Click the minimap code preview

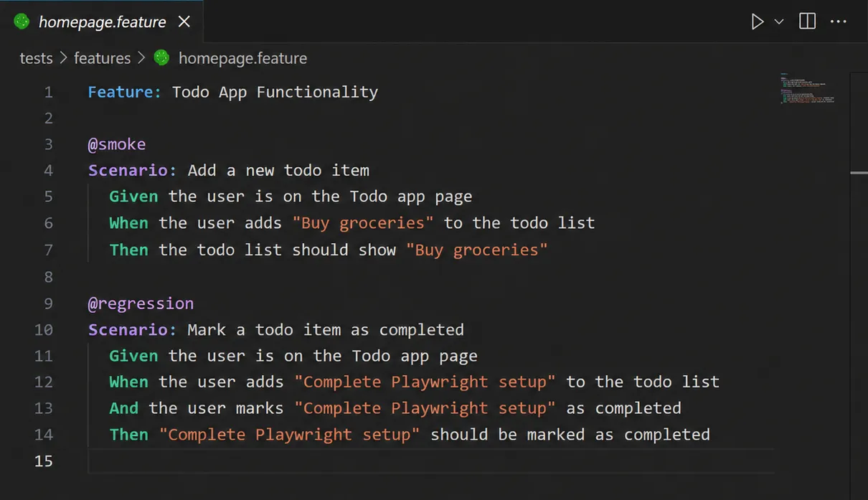[807, 89]
